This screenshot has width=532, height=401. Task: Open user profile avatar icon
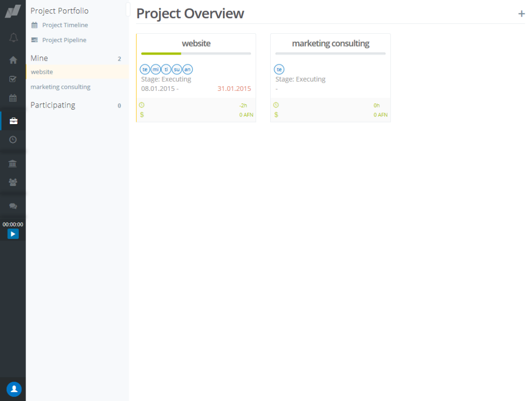14,389
